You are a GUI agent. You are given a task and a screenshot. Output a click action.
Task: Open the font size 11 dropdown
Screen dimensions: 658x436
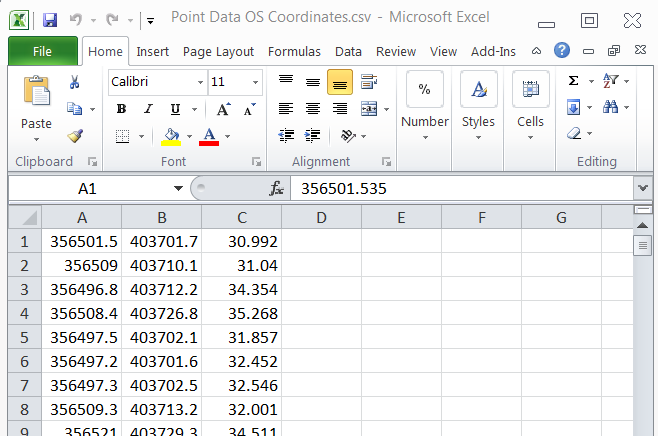[x=255, y=82]
